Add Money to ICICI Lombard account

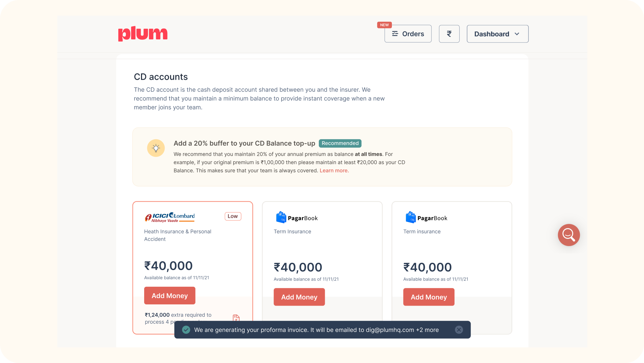pos(170,296)
